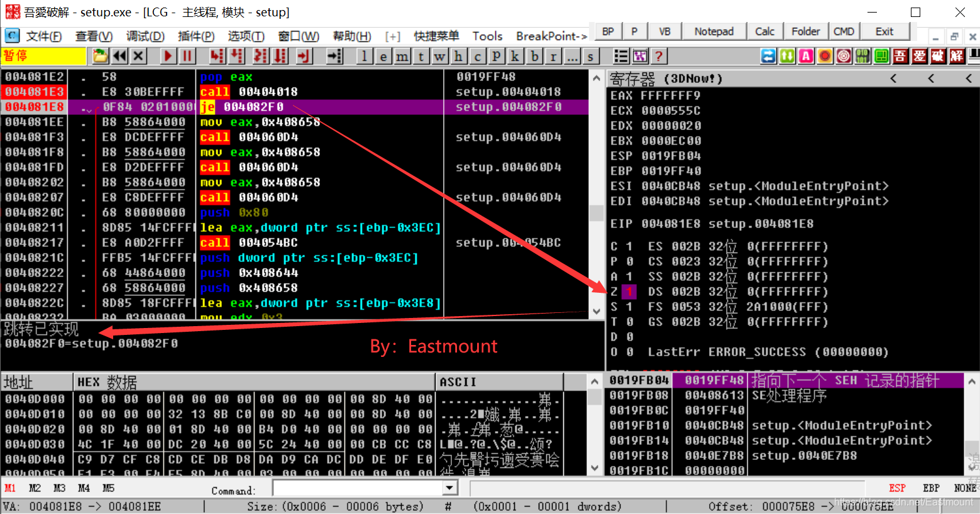Select the C flag value in registers
The height and width of the screenshot is (514, 980).
tap(629, 246)
